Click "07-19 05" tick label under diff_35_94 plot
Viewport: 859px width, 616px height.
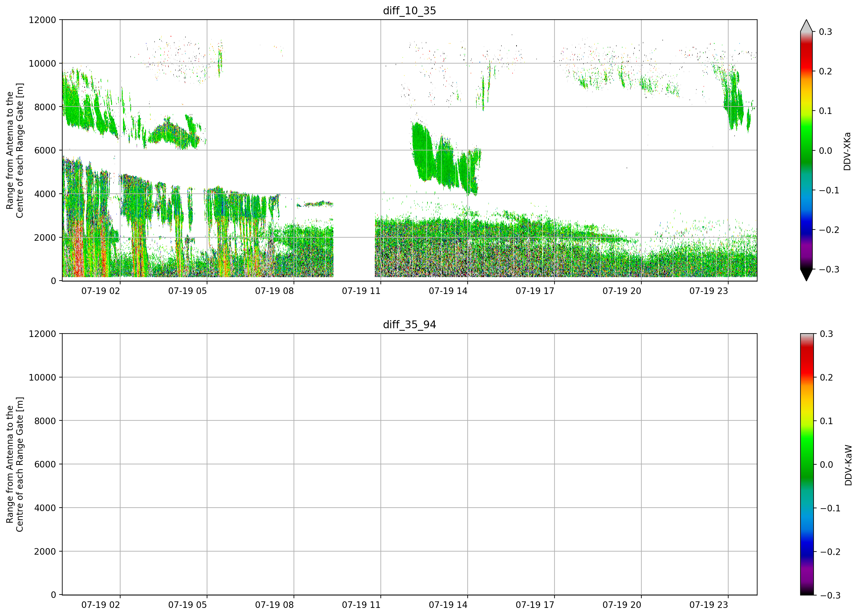pyautogui.click(x=187, y=605)
